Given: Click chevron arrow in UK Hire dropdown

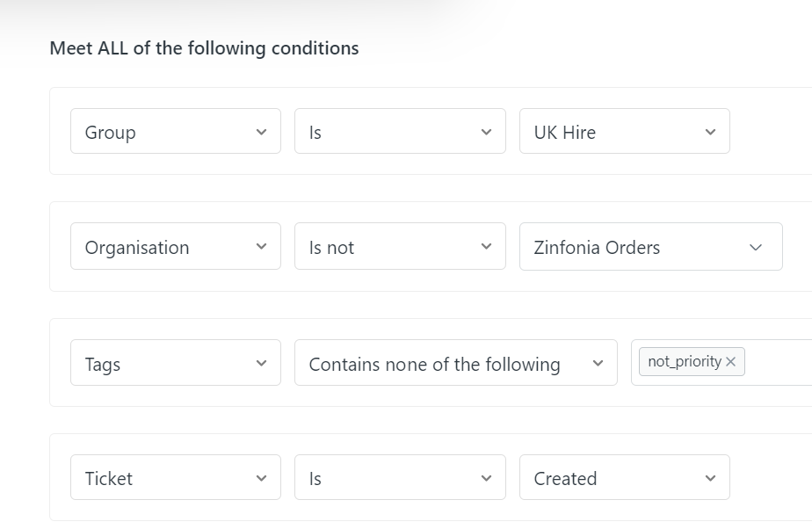Looking at the screenshot, I should click(x=710, y=132).
